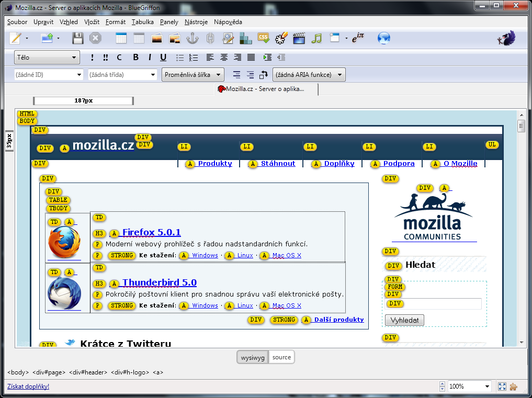Expand the Open file arrow menu

(59, 38)
